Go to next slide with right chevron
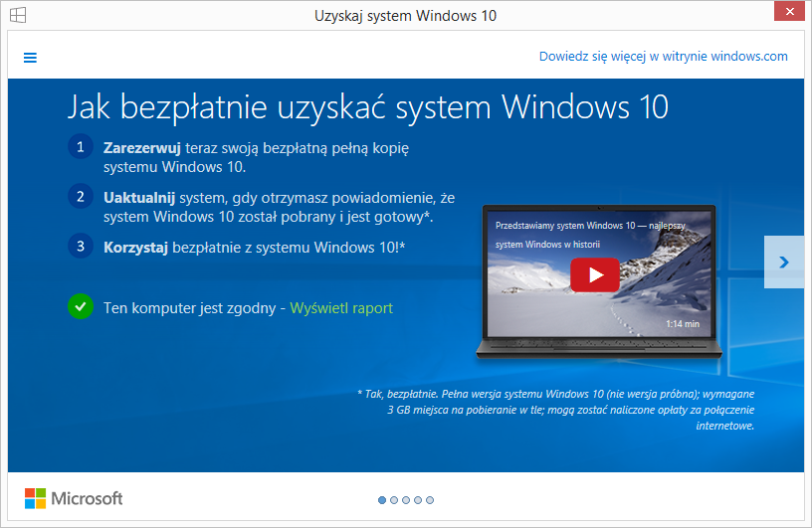The image size is (812, 528). tap(784, 262)
